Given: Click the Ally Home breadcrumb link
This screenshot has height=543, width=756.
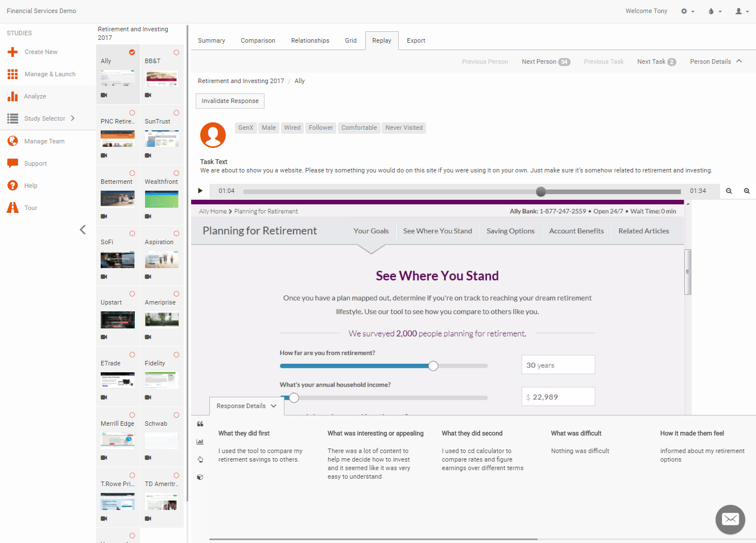Looking at the screenshot, I should pyautogui.click(x=213, y=211).
